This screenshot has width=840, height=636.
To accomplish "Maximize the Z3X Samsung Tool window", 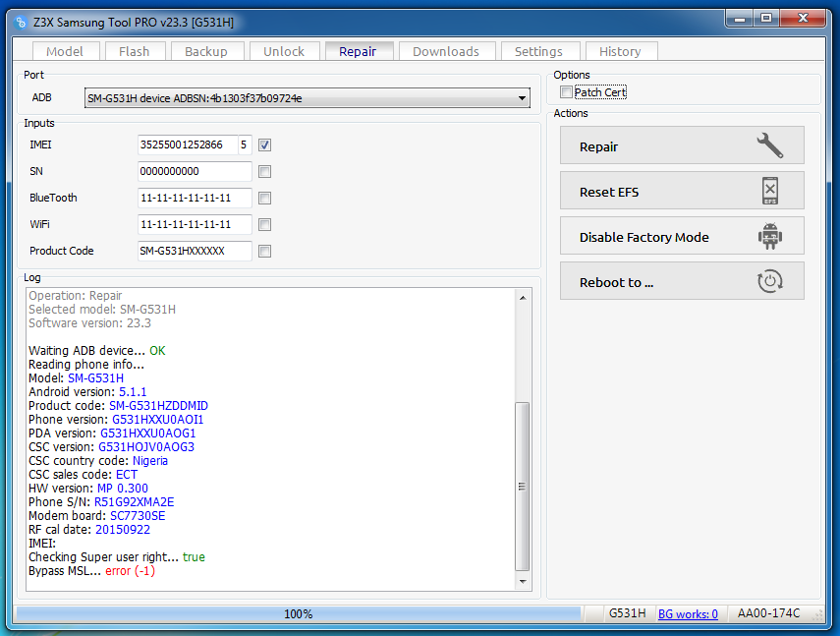I will [x=766, y=19].
